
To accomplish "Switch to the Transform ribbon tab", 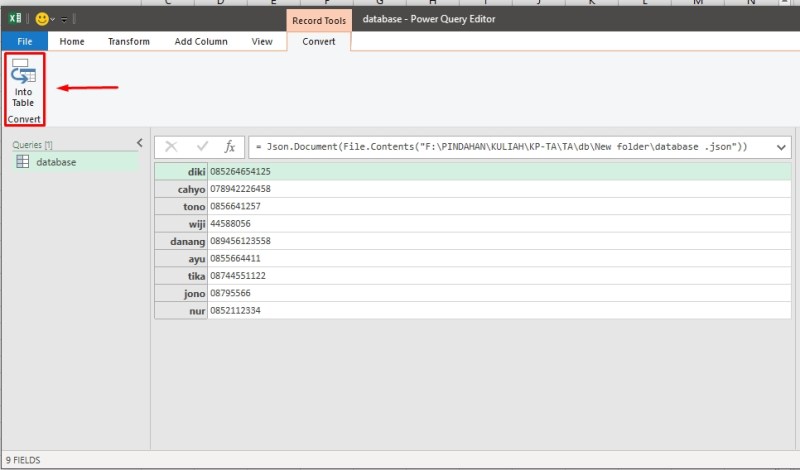I will pos(129,41).
